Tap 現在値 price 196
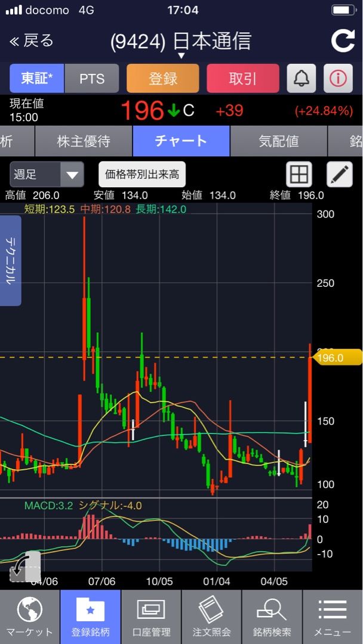This screenshot has height=644, width=363. click(143, 110)
